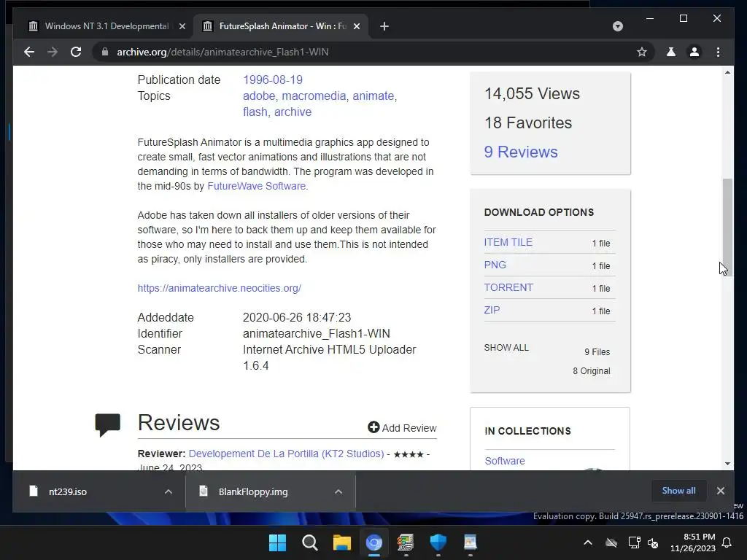This screenshot has height=560, width=747.
Task: Go back to the previous page
Action: 29,52
